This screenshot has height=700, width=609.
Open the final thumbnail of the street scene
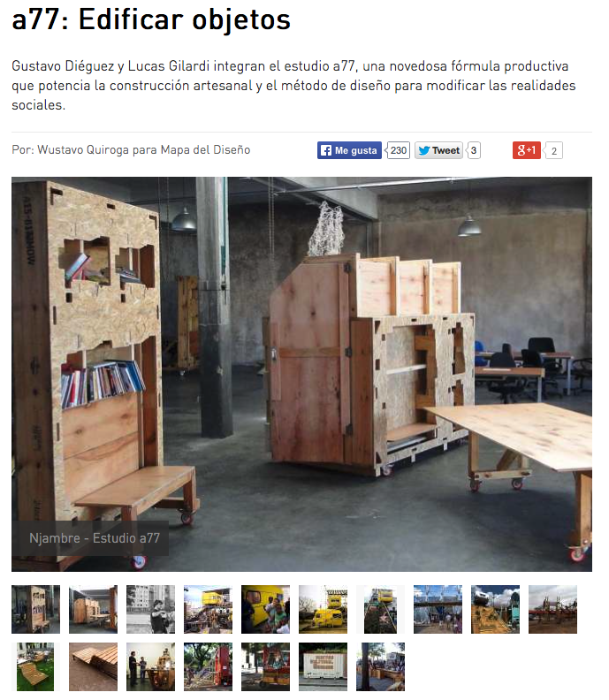[x=380, y=666]
